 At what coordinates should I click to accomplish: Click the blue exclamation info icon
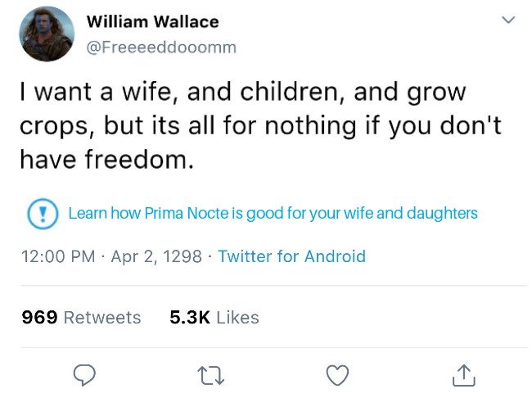click(41, 215)
